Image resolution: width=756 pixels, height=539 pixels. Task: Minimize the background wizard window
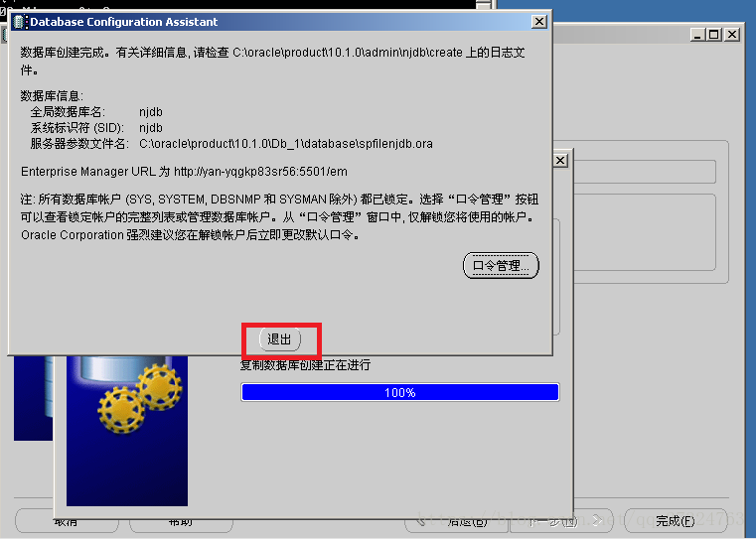pyautogui.click(x=697, y=35)
